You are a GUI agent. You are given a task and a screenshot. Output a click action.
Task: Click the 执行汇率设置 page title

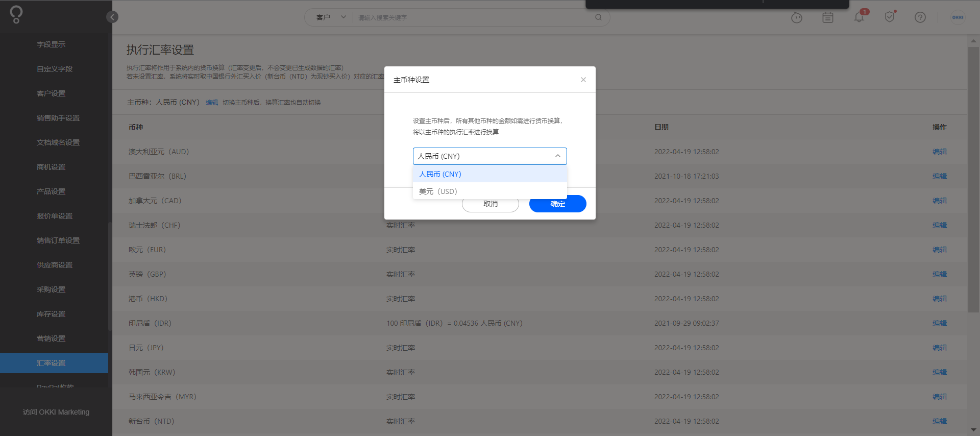pos(160,50)
